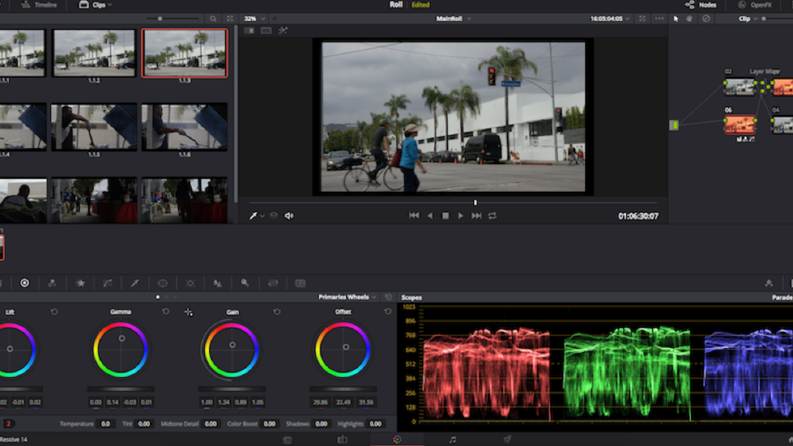Play the clip forward
793x446 pixels.
click(x=460, y=215)
